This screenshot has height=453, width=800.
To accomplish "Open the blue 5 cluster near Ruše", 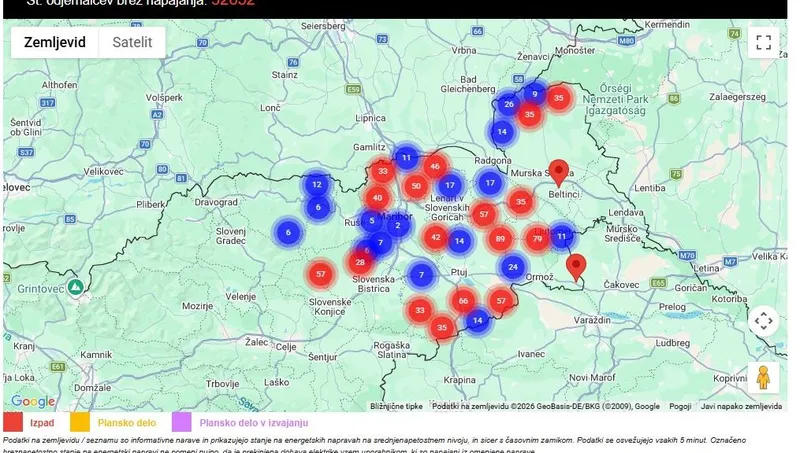I will (371, 221).
